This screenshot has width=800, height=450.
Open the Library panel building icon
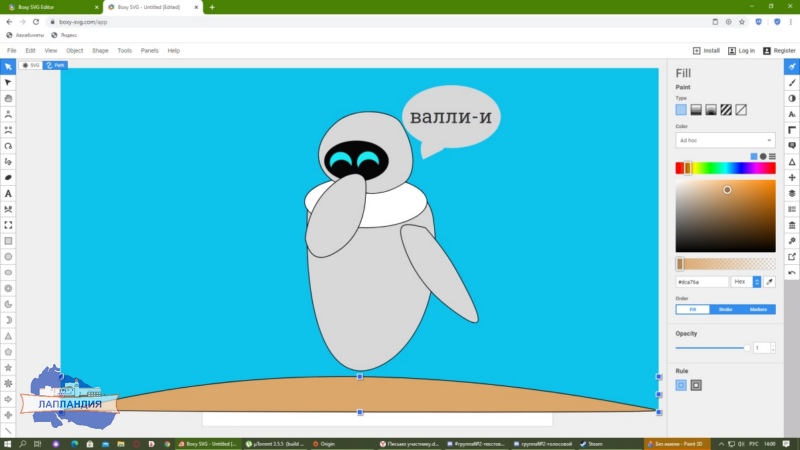click(792, 225)
